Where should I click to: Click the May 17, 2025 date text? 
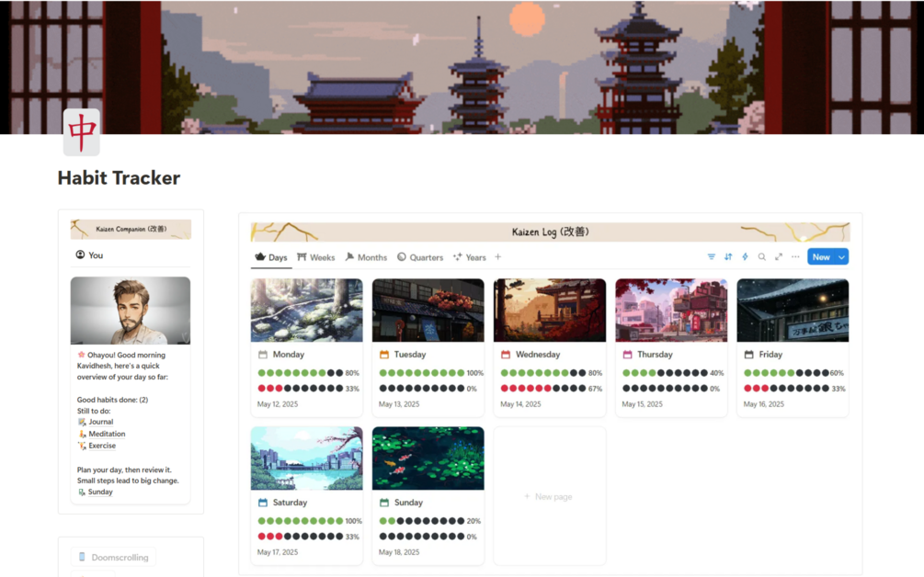[x=278, y=552]
